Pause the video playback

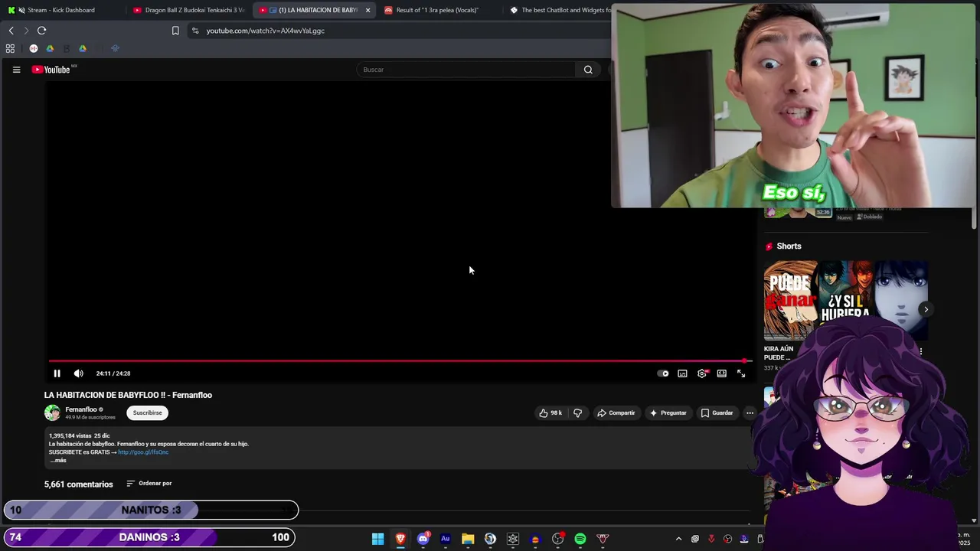tap(57, 373)
